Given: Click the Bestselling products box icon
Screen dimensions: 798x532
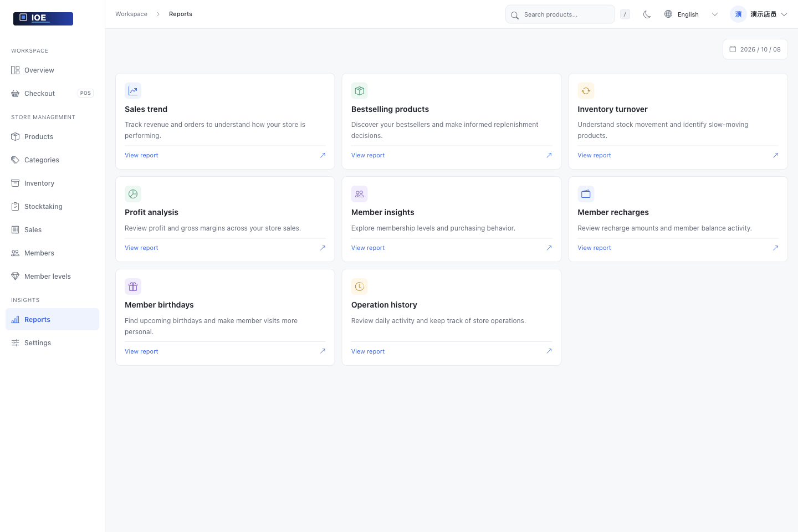Looking at the screenshot, I should point(360,91).
